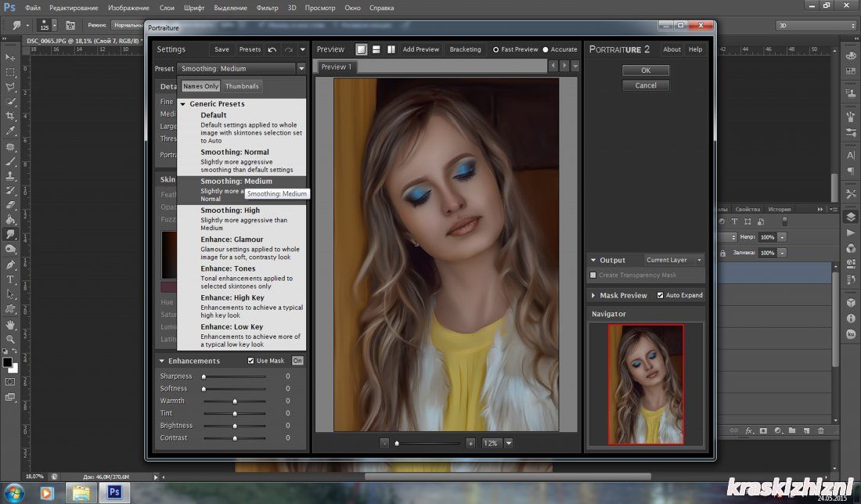Select the Polygonal Lasso tool
Image resolution: width=861 pixels, height=504 pixels.
coord(10,87)
